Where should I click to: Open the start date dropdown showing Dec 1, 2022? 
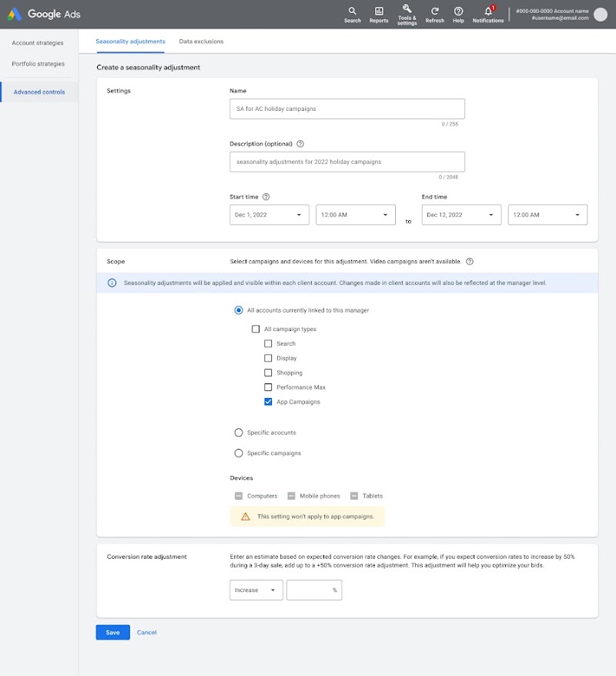pos(268,215)
